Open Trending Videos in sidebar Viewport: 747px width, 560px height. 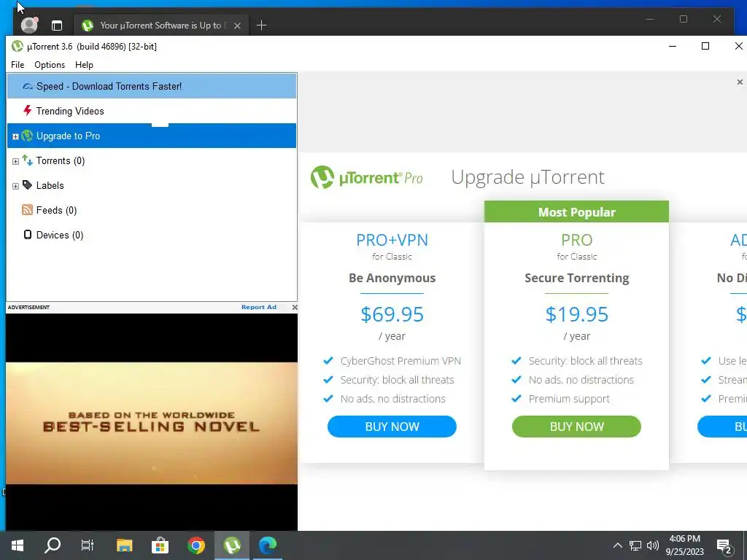[152, 111]
